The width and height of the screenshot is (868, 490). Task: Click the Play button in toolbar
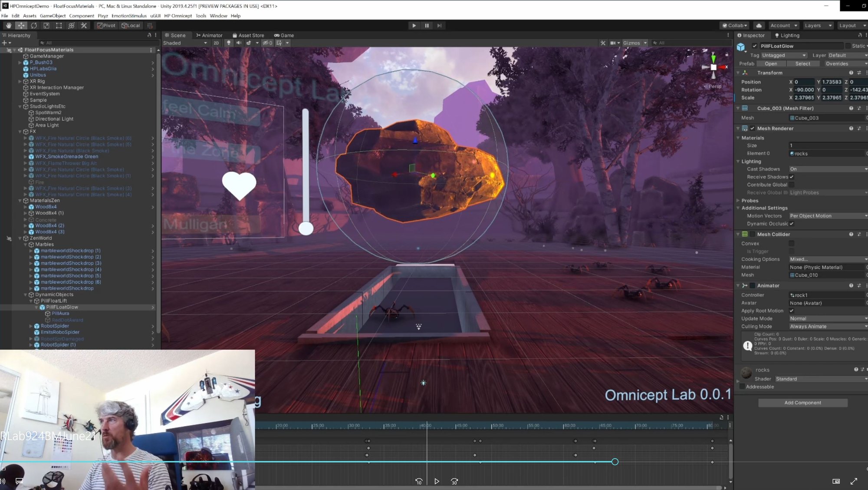414,26
